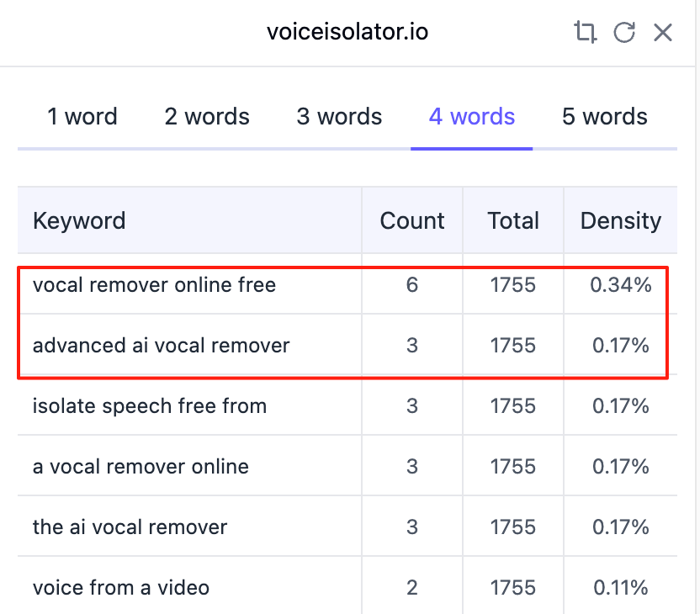Click the 'isolate speech free from' keyword
The width and height of the screenshot is (700, 614).
(x=150, y=406)
